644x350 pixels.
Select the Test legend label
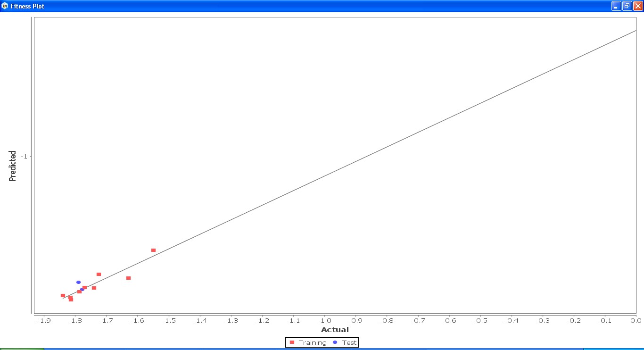pyautogui.click(x=349, y=343)
